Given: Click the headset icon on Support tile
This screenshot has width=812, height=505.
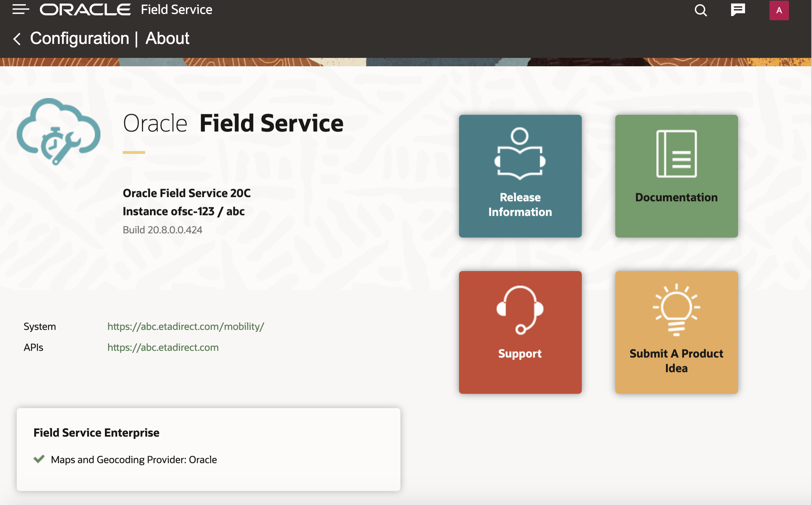Looking at the screenshot, I should 520,310.
